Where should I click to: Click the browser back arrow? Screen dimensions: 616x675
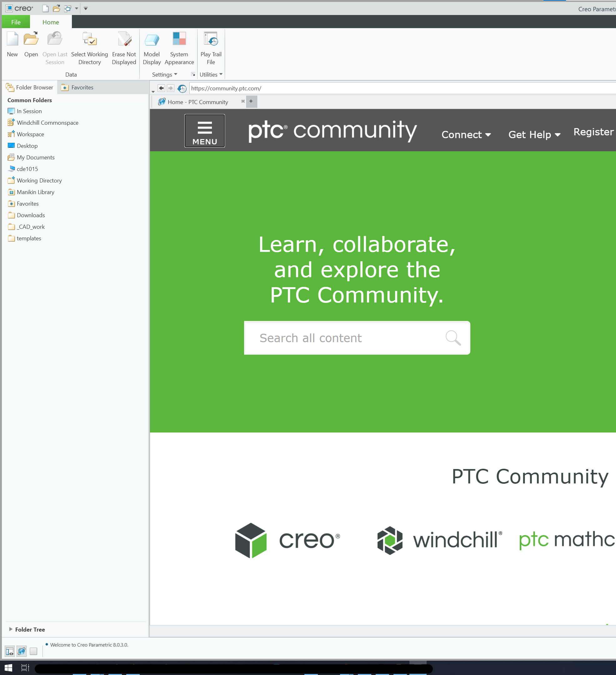click(162, 88)
